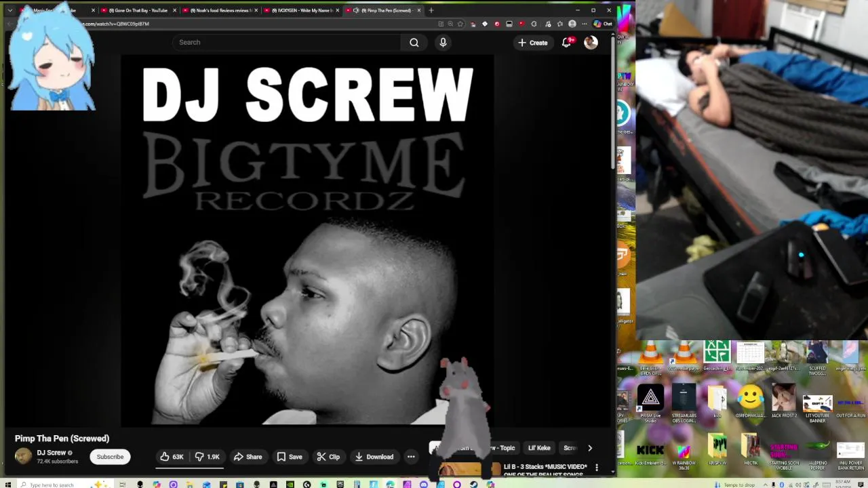Open DJ Screw channel avatar
Screen dimensions: 868x488
click(23, 457)
